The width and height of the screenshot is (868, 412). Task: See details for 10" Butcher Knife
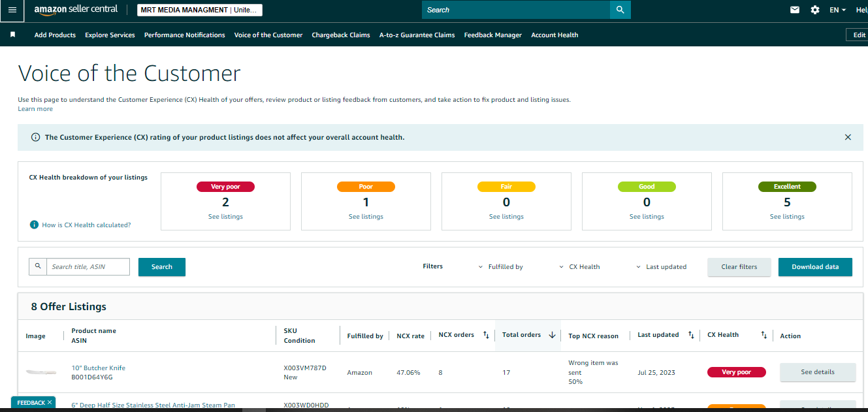point(818,372)
